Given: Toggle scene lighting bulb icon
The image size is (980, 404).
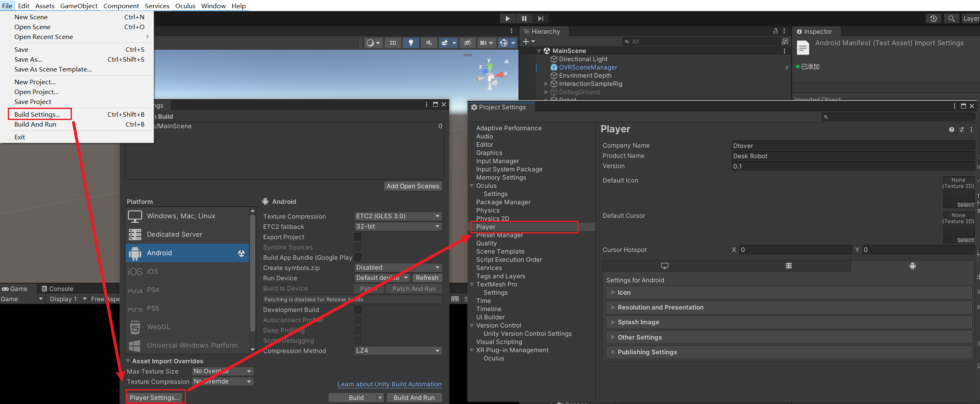Looking at the screenshot, I should pos(411,43).
